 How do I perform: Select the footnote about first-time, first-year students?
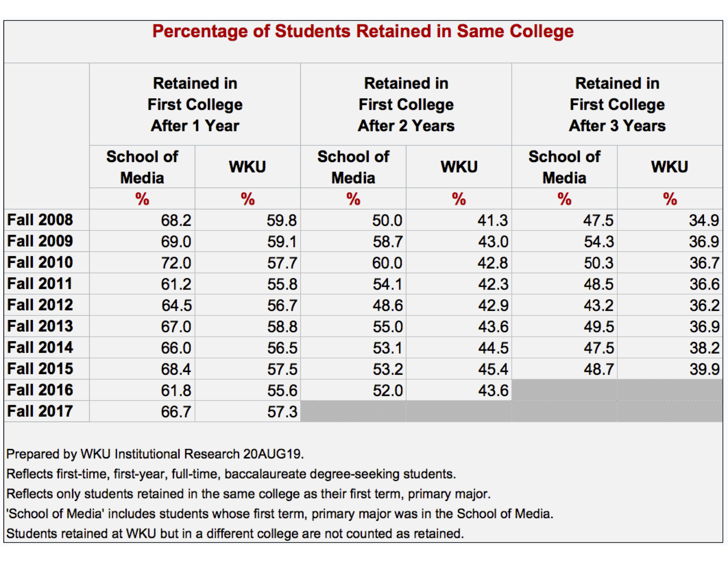pyautogui.click(x=231, y=474)
